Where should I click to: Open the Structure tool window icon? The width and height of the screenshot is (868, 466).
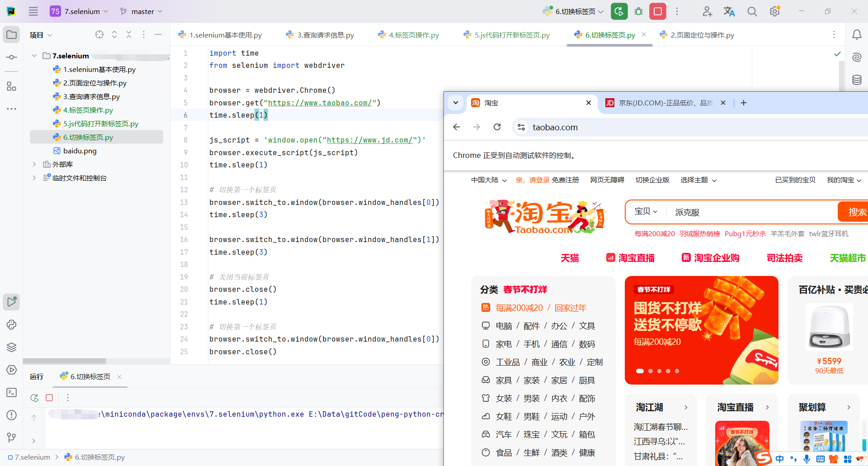[12, 86]
